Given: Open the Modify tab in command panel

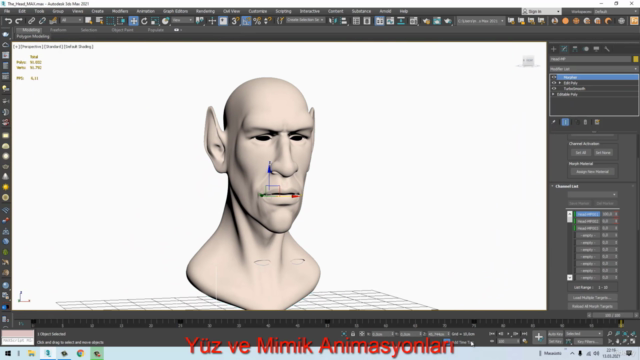Looking at the screenshot, I should click(x=564, y=49).
